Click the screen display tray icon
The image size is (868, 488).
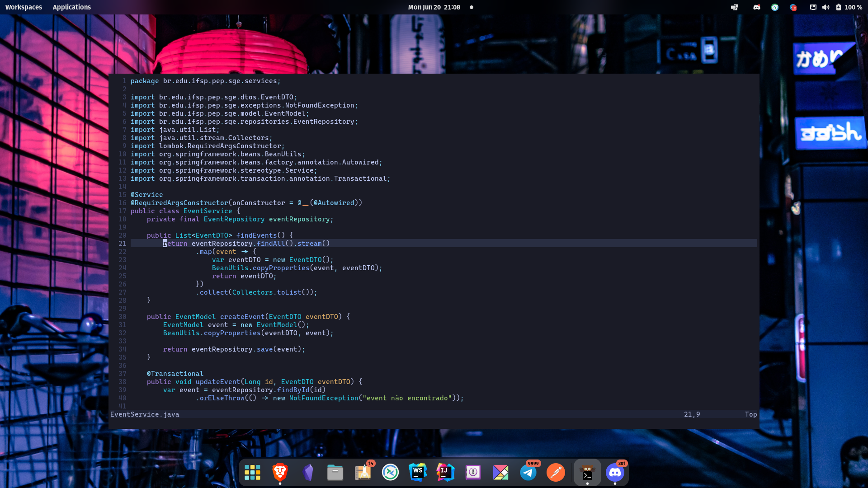[735, 7]
